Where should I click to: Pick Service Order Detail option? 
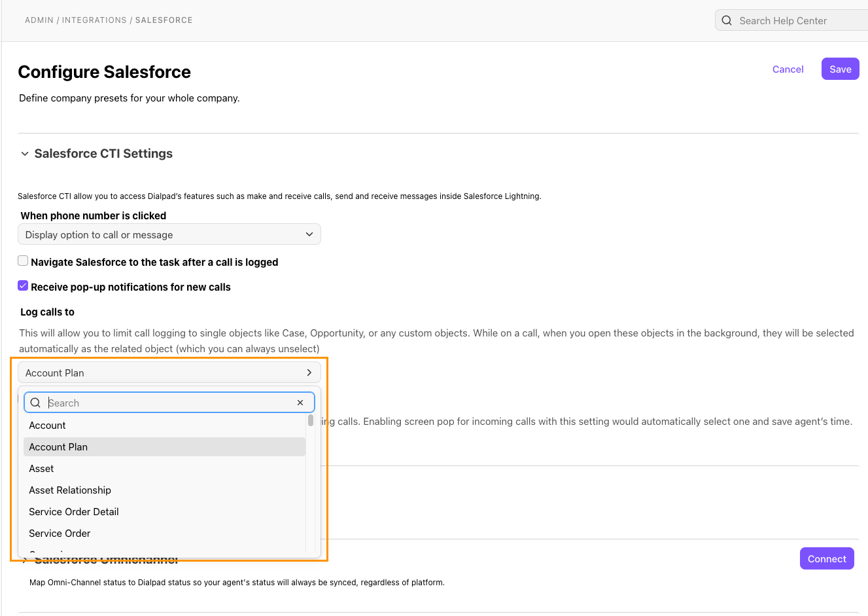point(165,512)
